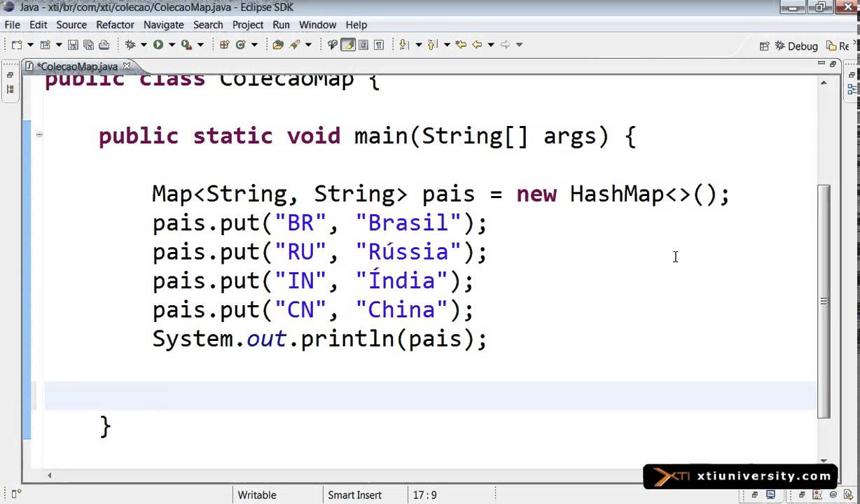The height and width of the screenshot is (504, 860).
Task: Click the Save All icon
Action: click(88, 45)
